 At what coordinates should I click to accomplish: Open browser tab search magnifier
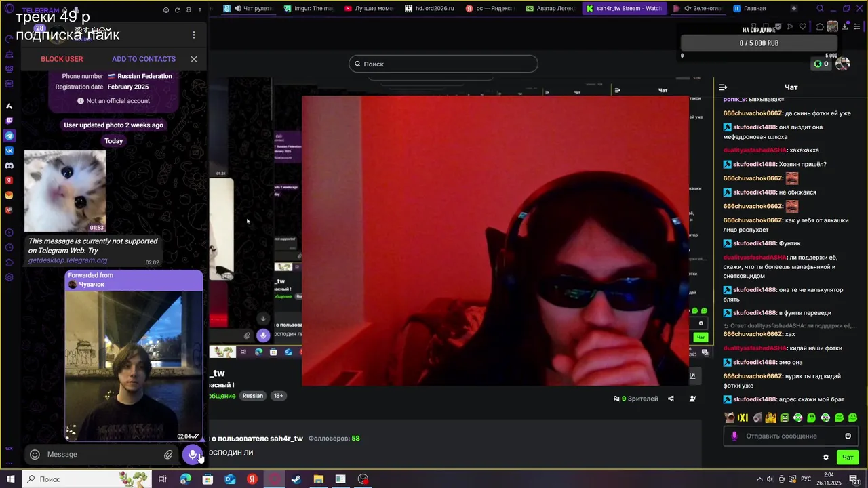coord(820,9)
